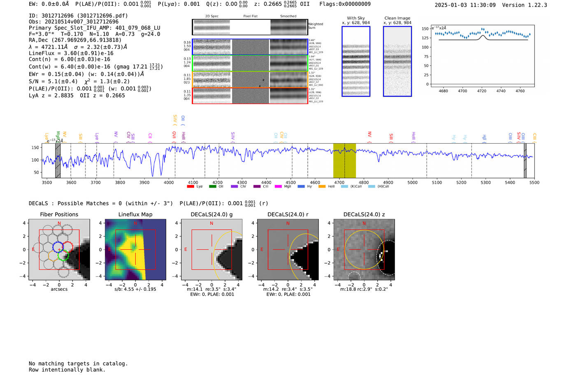Click the emission line fit plot
The width and height of the screenshot is (576, 392).
[x=483, y=56]
